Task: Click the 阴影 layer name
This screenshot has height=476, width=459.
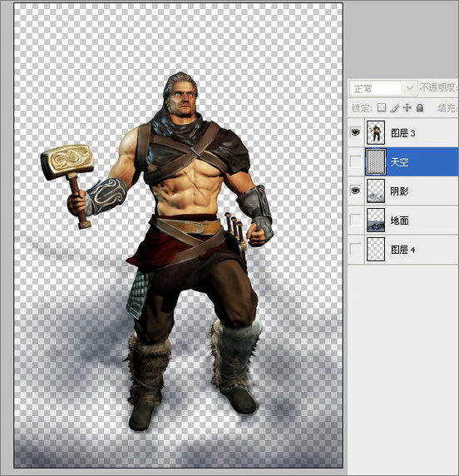Action: (399, 191)
